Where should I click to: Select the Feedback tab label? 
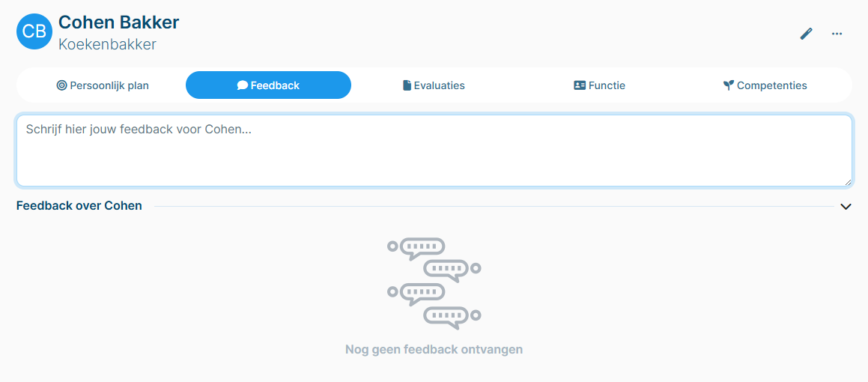275,85
